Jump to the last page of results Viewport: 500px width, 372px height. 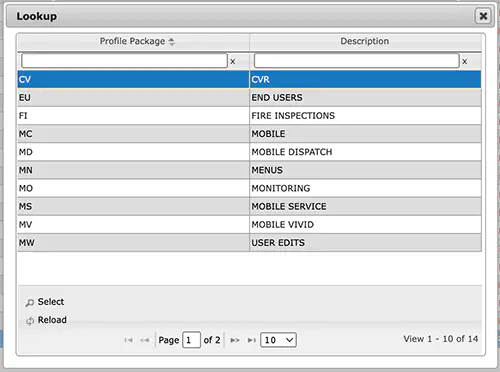252,340
